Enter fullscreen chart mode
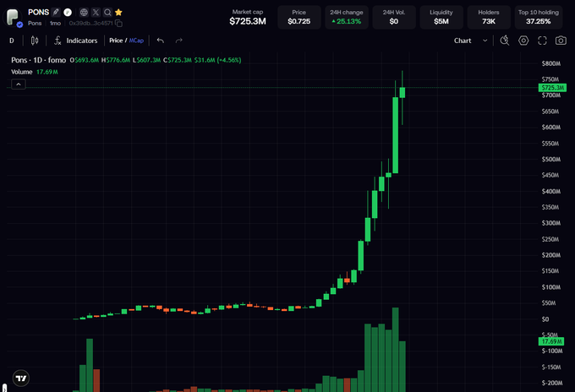 [542, 41]
